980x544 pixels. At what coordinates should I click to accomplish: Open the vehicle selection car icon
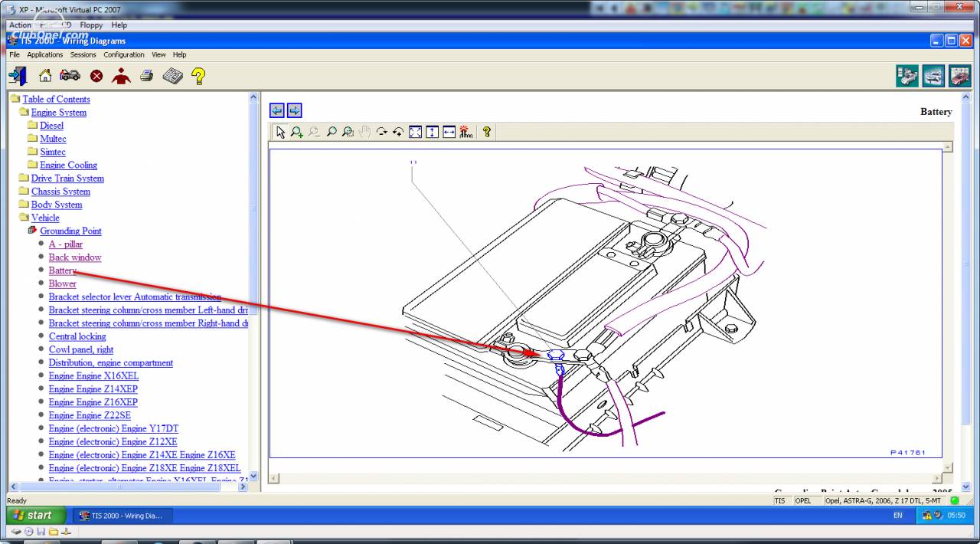(70, 75)
